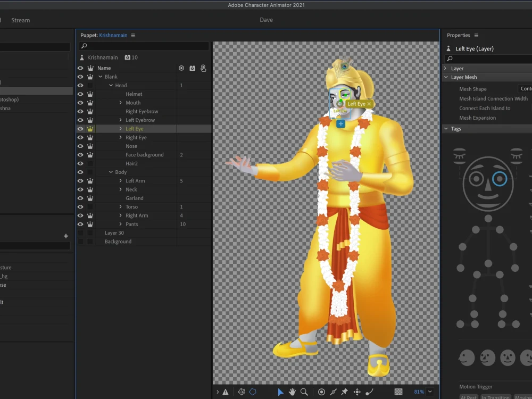Open the zoom percentage dropdown
The height and width of the screenshot is (399, 532).
click(430, 392)
